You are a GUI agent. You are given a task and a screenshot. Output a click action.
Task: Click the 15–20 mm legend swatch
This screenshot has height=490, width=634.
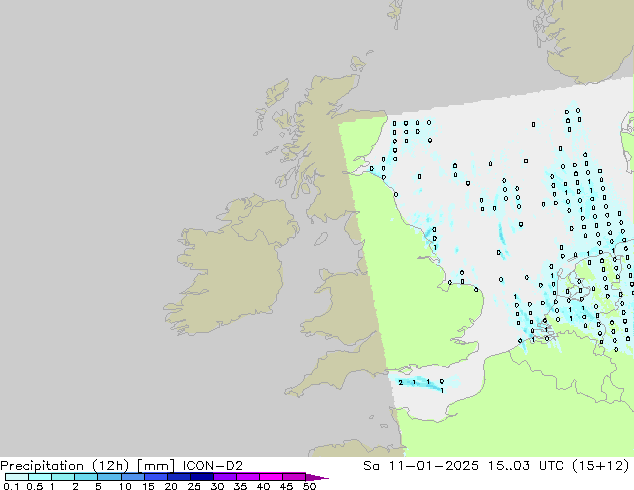point(155,477)
